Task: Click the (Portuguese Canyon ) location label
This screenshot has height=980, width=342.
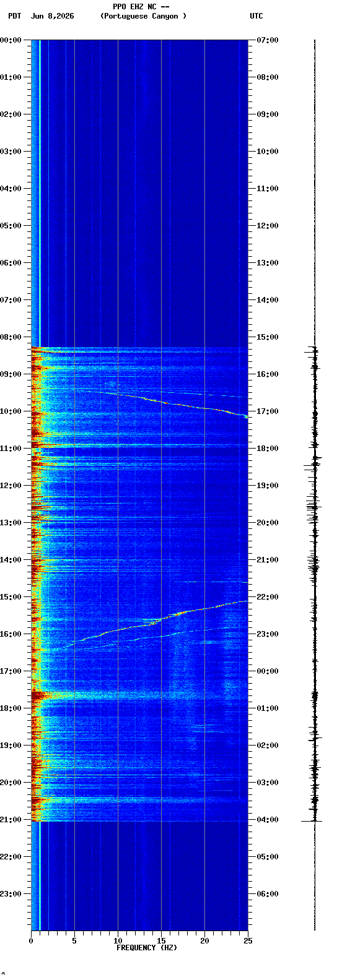Action: point(143,16)
